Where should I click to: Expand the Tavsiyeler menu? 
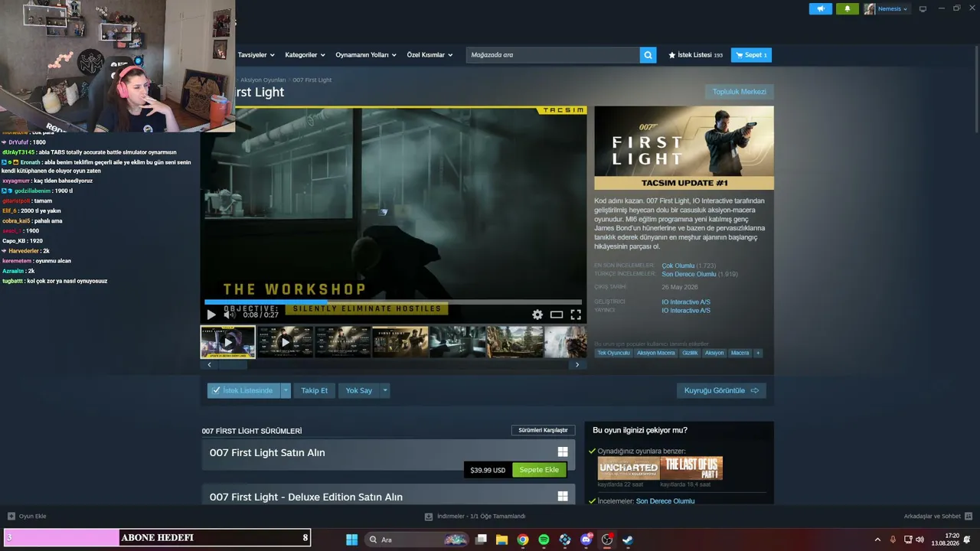[255, 55]
